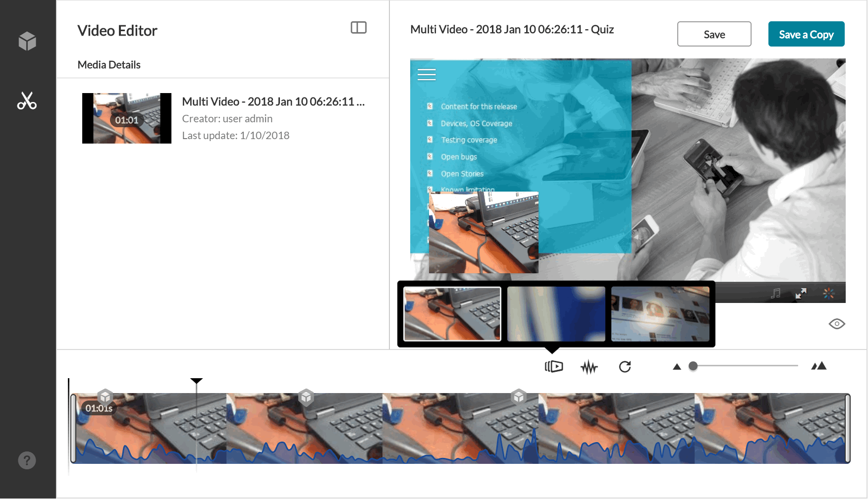Click the 'Creator: user admin' text
The image size is (868, 499).
227,119
